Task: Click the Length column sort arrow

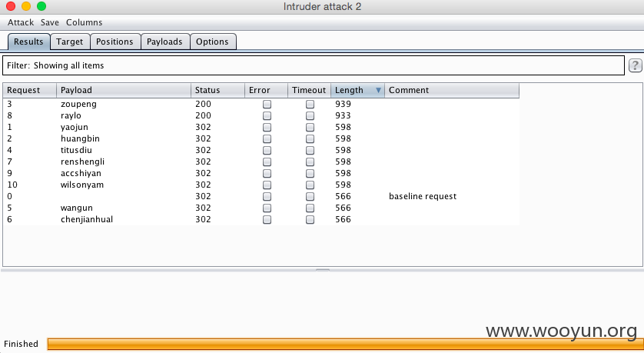Action: coord(378,90)
